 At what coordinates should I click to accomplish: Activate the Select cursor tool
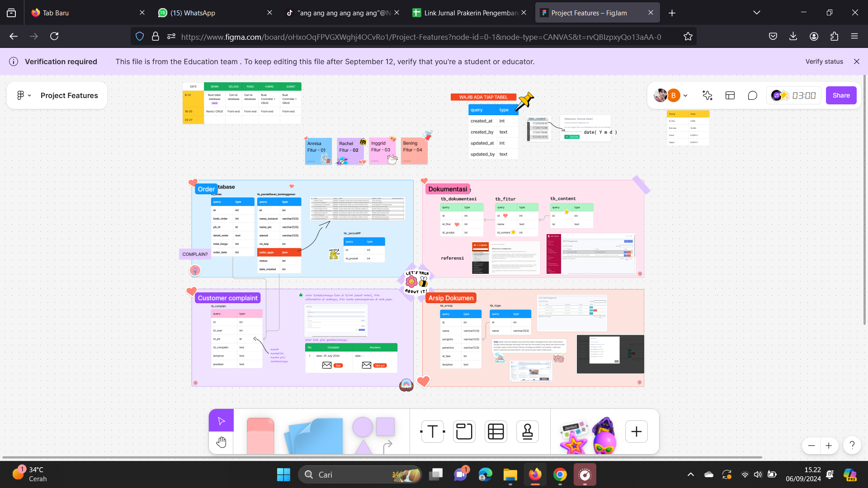coord(221,421)
